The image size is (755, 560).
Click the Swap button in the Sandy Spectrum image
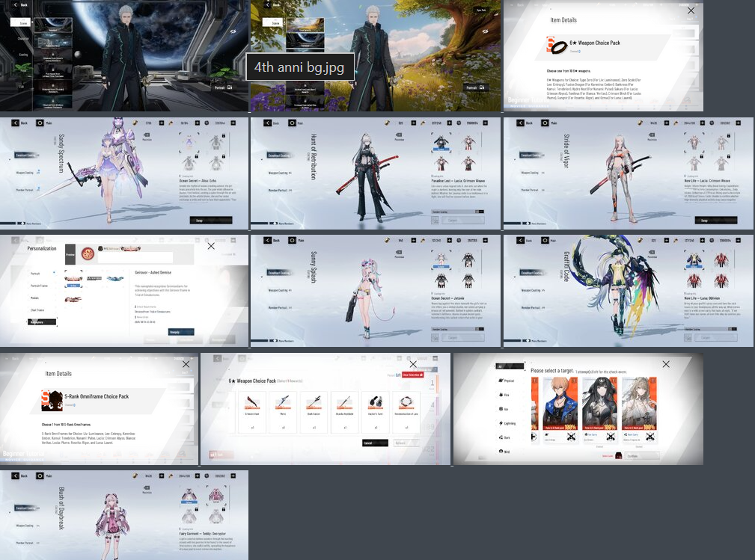[211, 221]
